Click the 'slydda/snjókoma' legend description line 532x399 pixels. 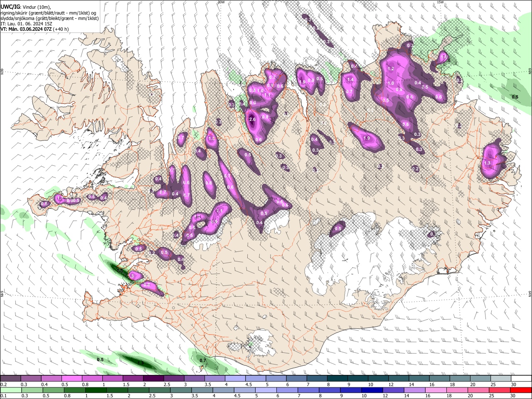click(x=49, y=18)
